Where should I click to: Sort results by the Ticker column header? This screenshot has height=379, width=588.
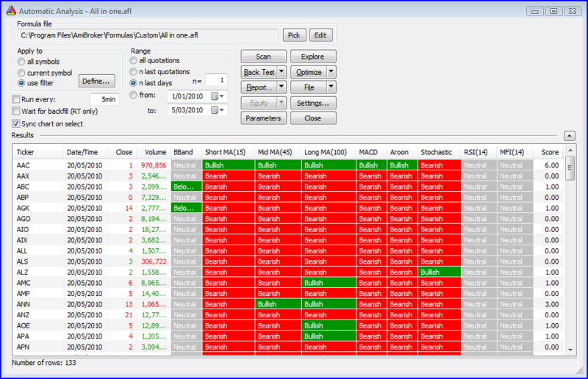click(38, 152)
